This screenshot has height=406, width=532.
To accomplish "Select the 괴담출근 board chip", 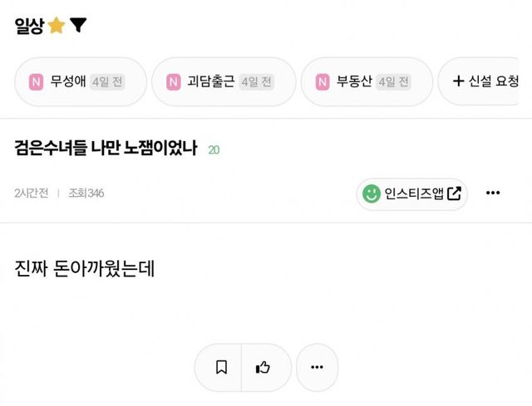I will [222, 81].
